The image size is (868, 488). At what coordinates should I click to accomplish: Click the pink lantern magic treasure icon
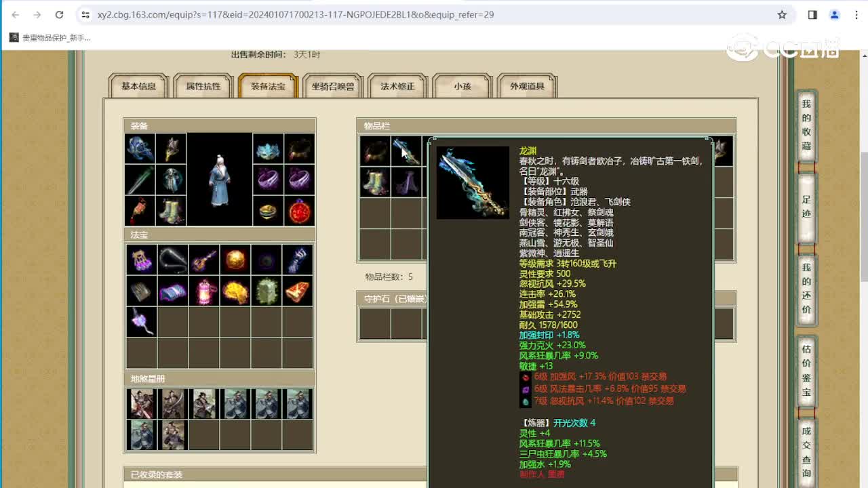(204, 291)
